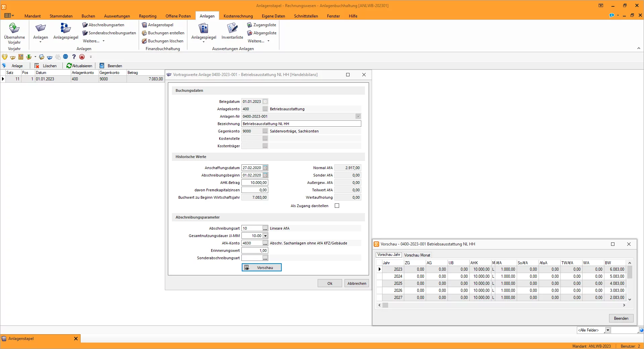Open the quick access toolbar customize arrow
Image resolution: width=644 pixels, height=349 pixels.
(x=91, y=57)
